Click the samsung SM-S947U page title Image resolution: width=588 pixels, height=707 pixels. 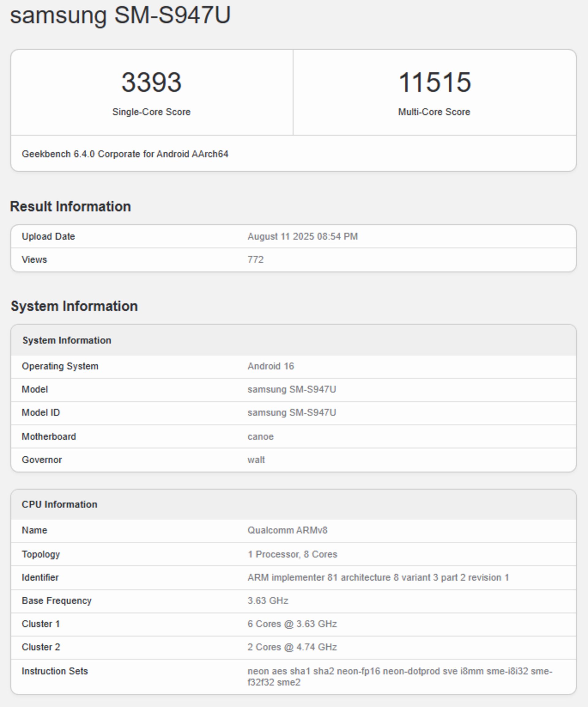click(120, 16)
